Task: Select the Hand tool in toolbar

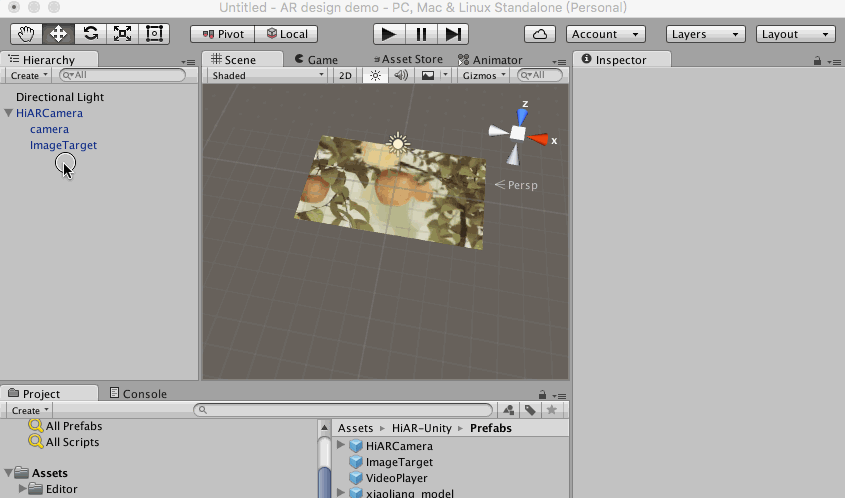Action: (26, 33)
